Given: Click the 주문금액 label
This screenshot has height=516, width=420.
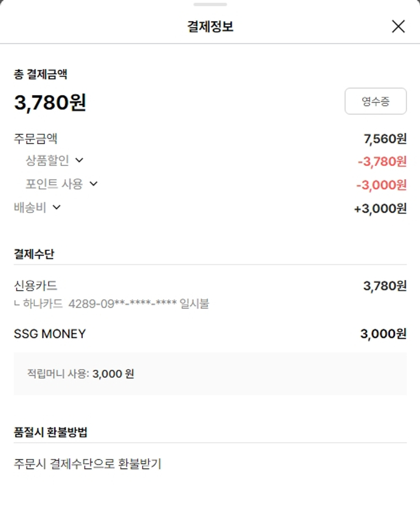Looking at the screenshot, I should (x=36, y=138).
